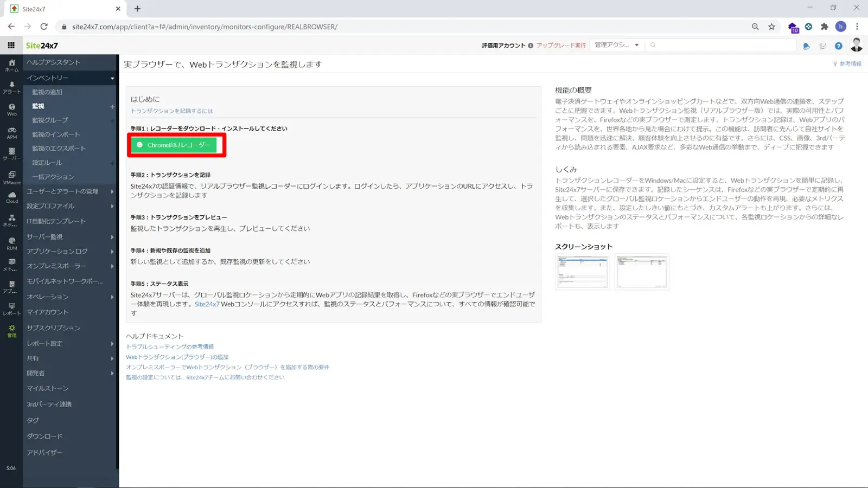Open Chrome profile avatar 'h'
The height and width of the screenshot is (488, 868).
point(841,27)
